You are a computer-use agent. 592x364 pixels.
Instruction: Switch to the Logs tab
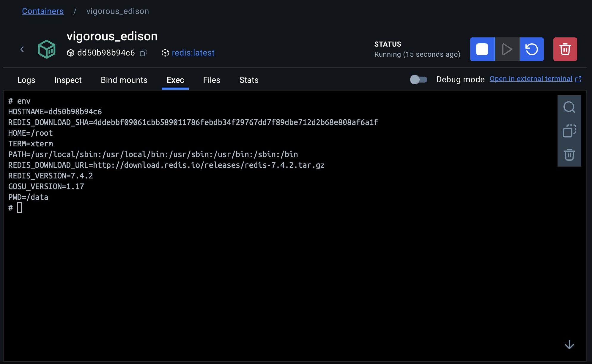[26, 80]
